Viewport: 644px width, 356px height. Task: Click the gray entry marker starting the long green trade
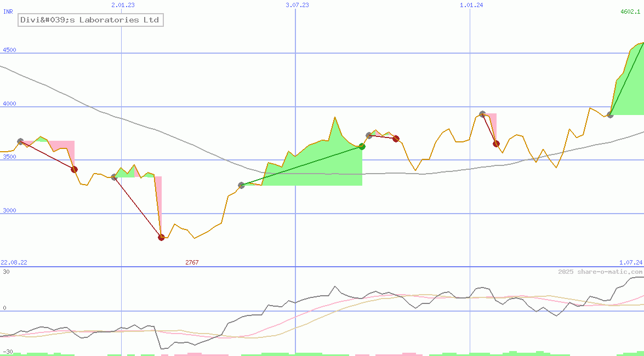point(242,185)
